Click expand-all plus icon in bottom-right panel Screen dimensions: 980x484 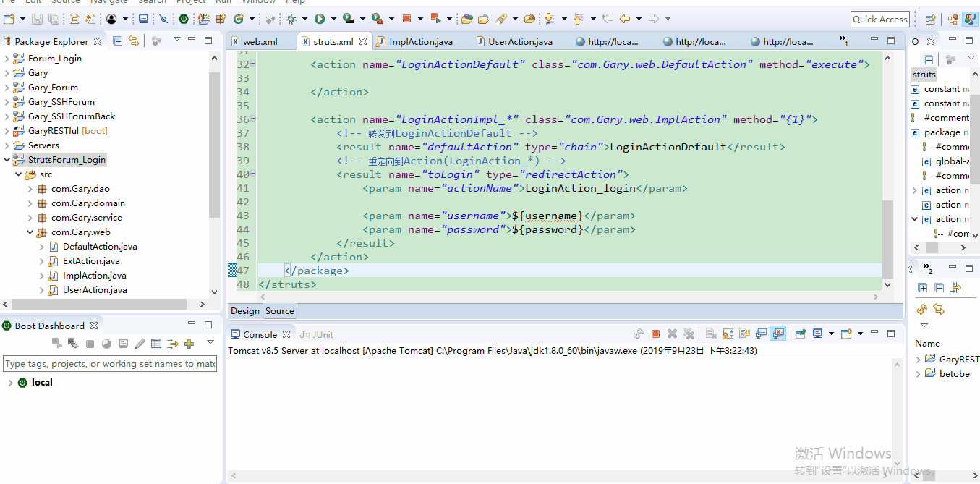[x=922, y=287]
